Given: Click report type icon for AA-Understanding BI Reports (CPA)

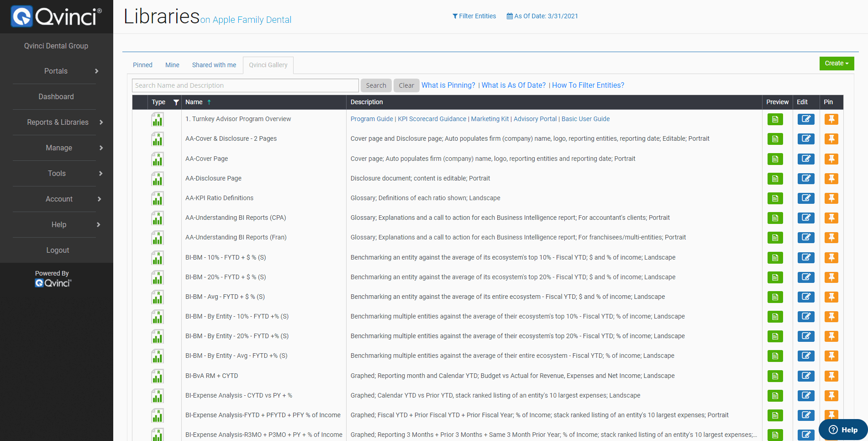Looking at the screenshot, I should 158,218.
